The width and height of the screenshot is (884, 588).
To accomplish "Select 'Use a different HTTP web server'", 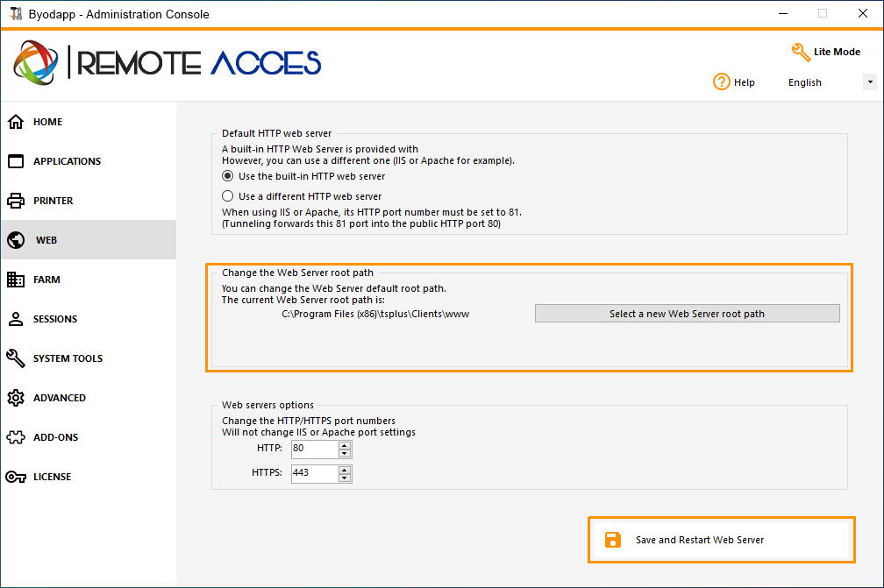I will (227, 196).
